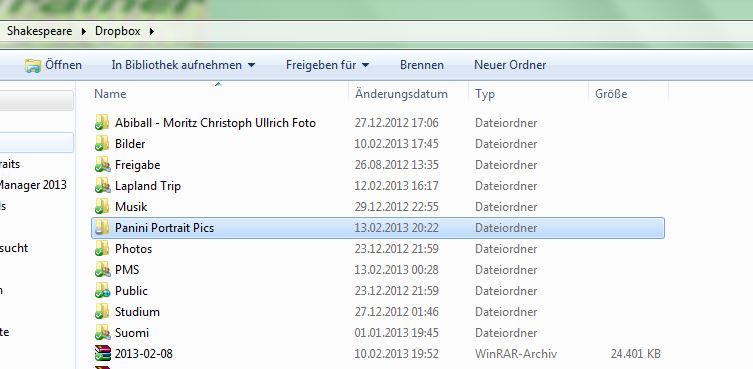Screen dimensions: 753x369
Task: Click the date 12.02.2013 16:17
Action: tap(397, 186)
